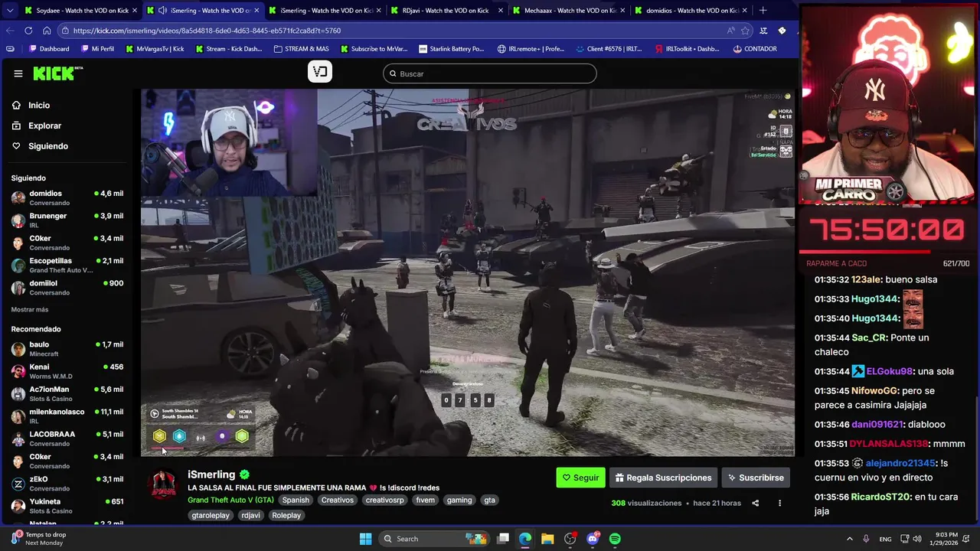Click the Suscribirse button

click(756, 478)
